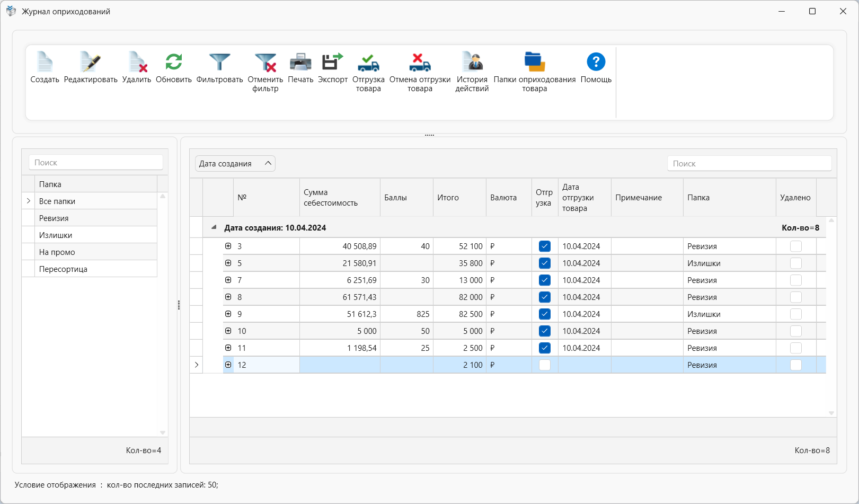This screenshot has width=859, height=504.
Task: Expand details of row 8
Action: (228, 297)
